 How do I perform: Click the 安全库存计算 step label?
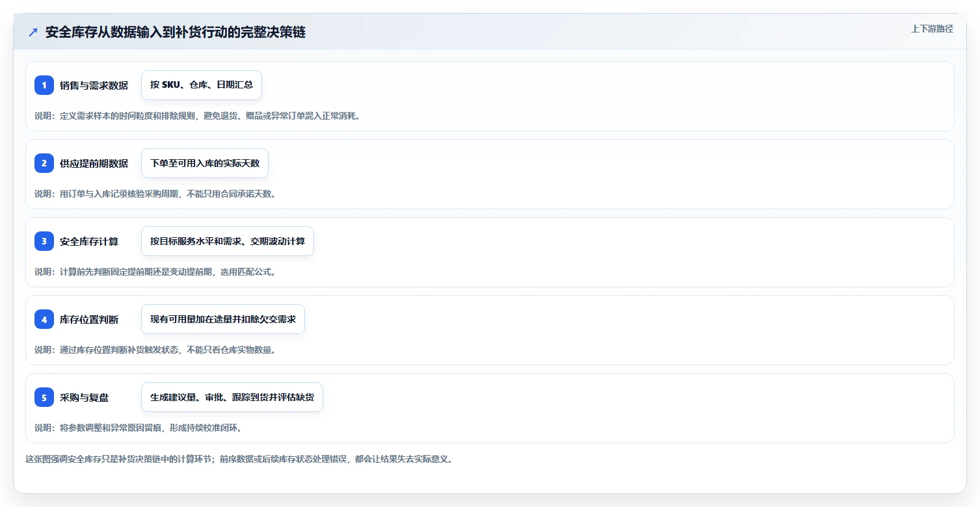click(x=89, y=241)
